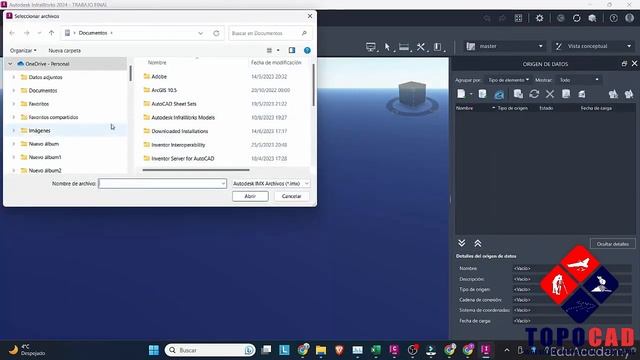The width and height of the screenshot is (640, 360).
Task: Open Windows Start menu
Action: (154, 350)
